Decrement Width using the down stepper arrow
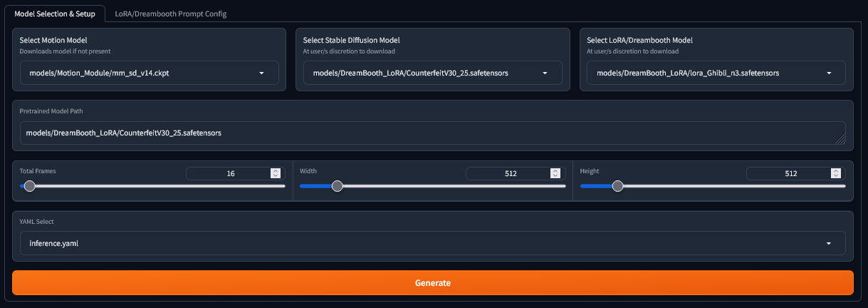This screenshot has height=308, width=868. coord(555,176)
